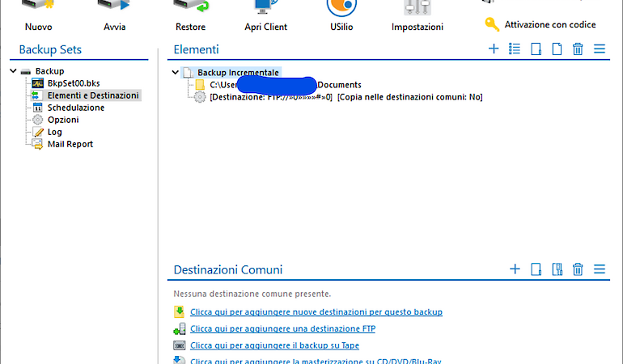
Task: Click the trash icon in Elementi header
Action: [578, 49]
